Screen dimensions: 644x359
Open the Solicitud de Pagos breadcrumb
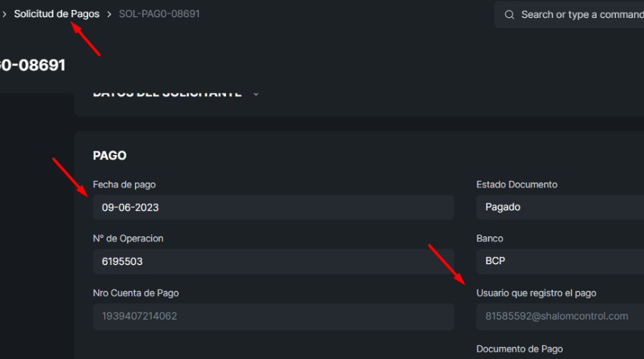pos(57,14)
